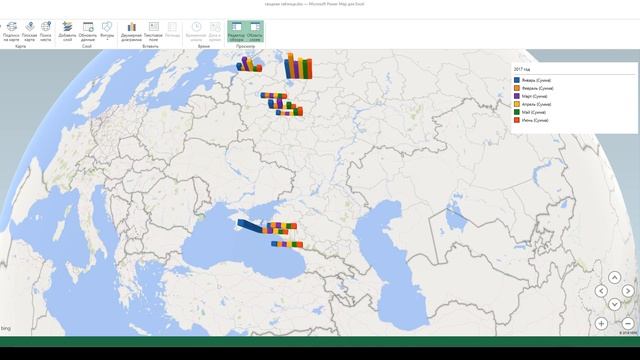This screenshot has width=640, height=360.
Task: Insert a text box (Текстовое поле)
Action: pos(153,31)
